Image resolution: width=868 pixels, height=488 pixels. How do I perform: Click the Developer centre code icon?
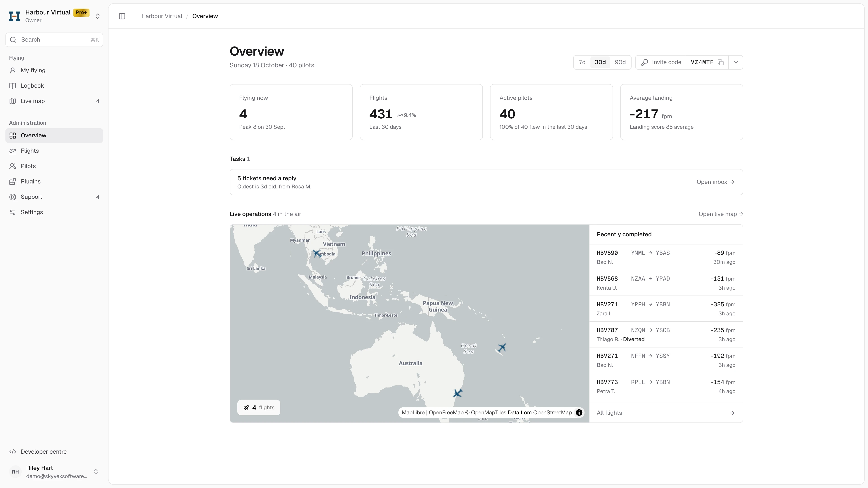(13, 452)
